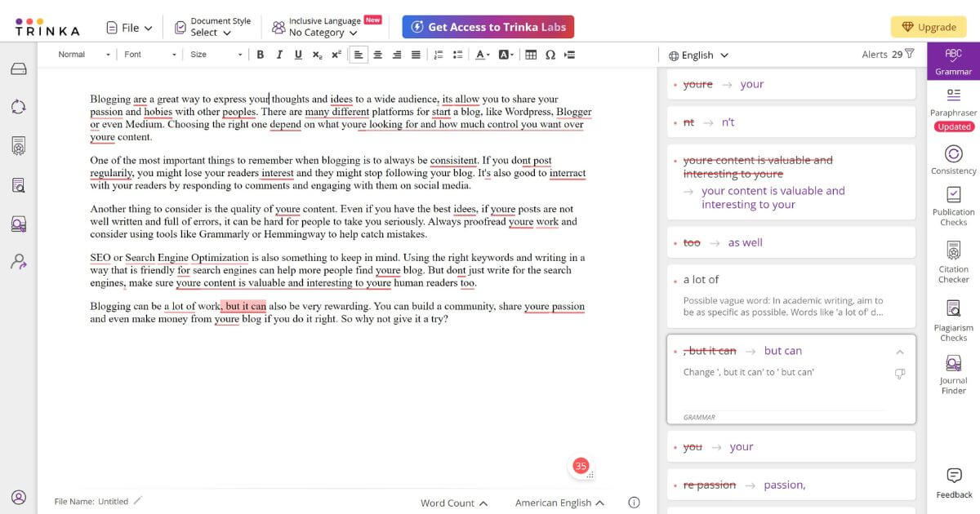Image resolution: width=980 pixels, height=514 pixels.
Task: Click the certificate document icon in left sidebar
Action: click(x=19, y=146)
